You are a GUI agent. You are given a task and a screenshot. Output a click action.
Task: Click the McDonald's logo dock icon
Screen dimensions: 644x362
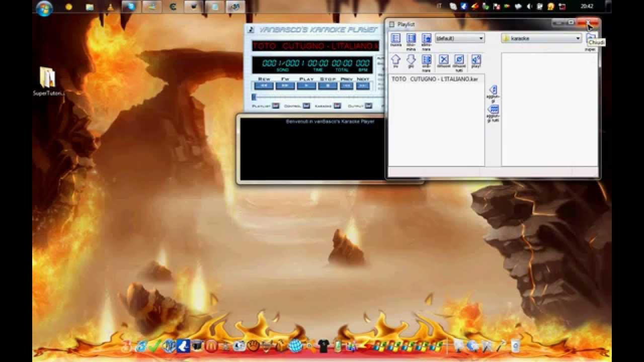[x=211, y=346]
